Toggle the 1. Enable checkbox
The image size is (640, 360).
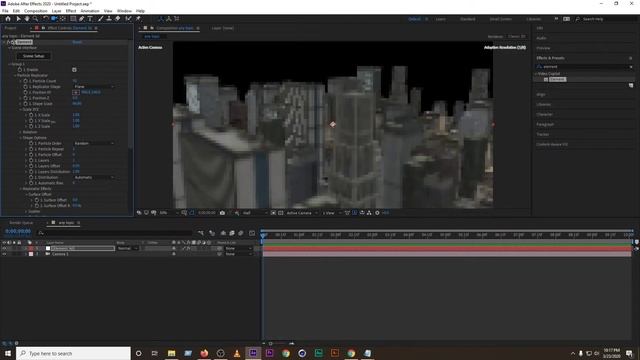click(74, 70)
